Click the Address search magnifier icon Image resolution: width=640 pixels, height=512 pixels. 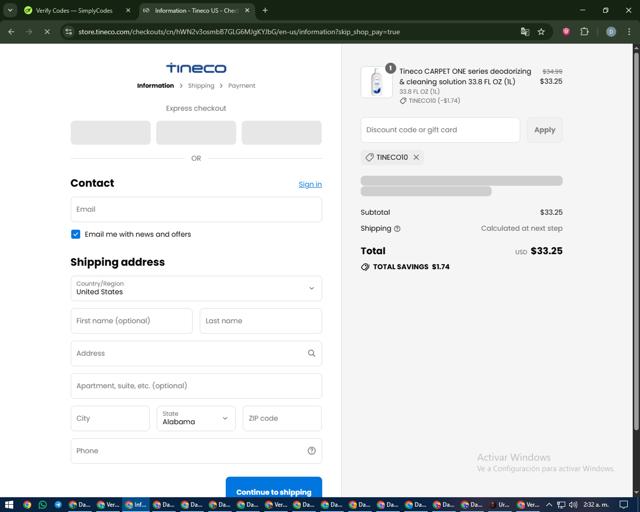(x=311, y=353)
